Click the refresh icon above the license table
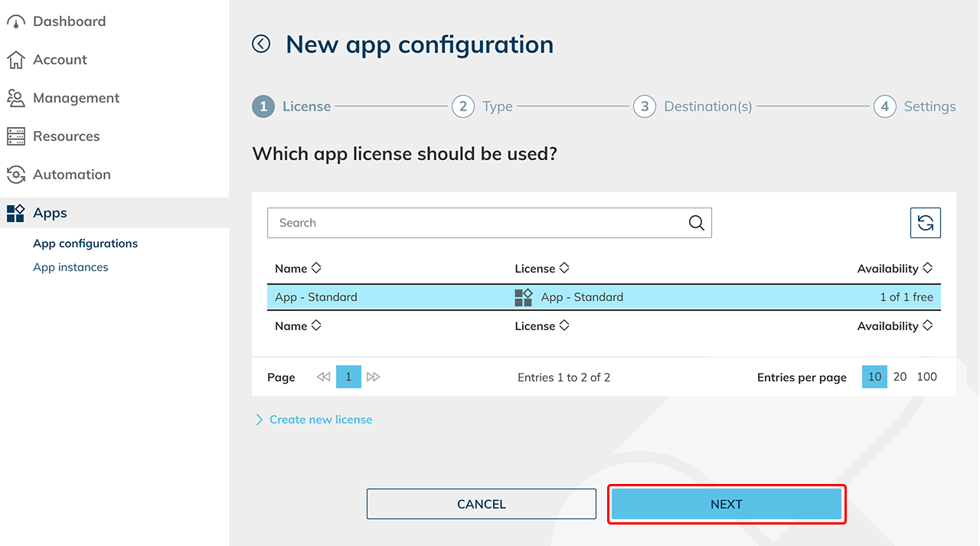 point(925,223)
